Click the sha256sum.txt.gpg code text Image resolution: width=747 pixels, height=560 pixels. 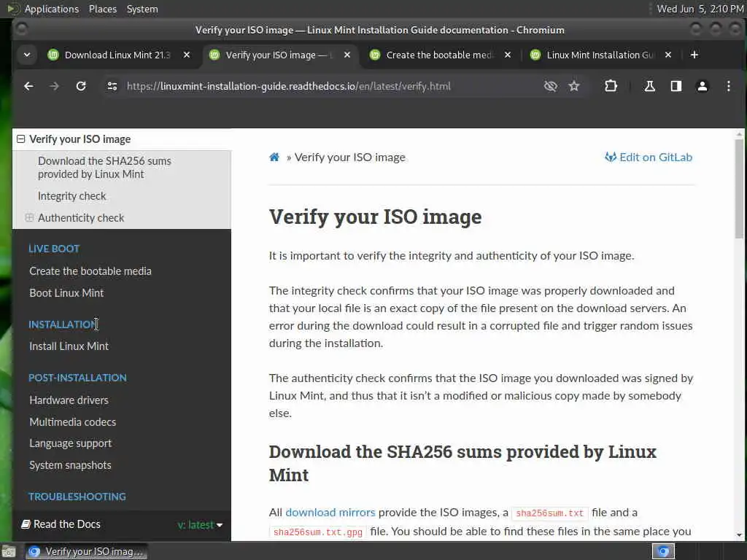click(x=318, y=532)
